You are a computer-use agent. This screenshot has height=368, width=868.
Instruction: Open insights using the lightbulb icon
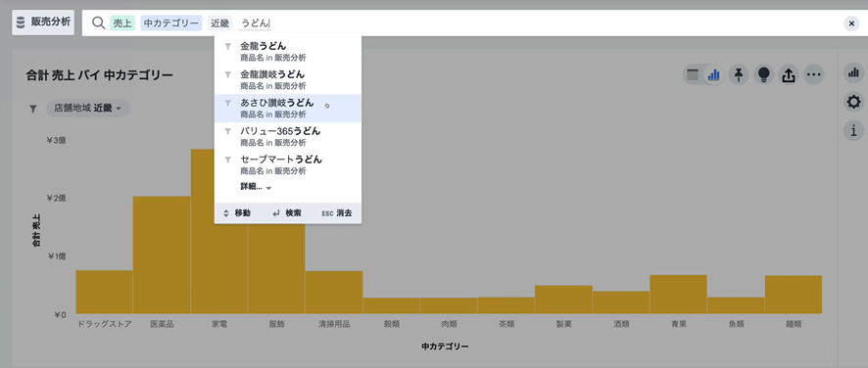(x=763, y=74)
